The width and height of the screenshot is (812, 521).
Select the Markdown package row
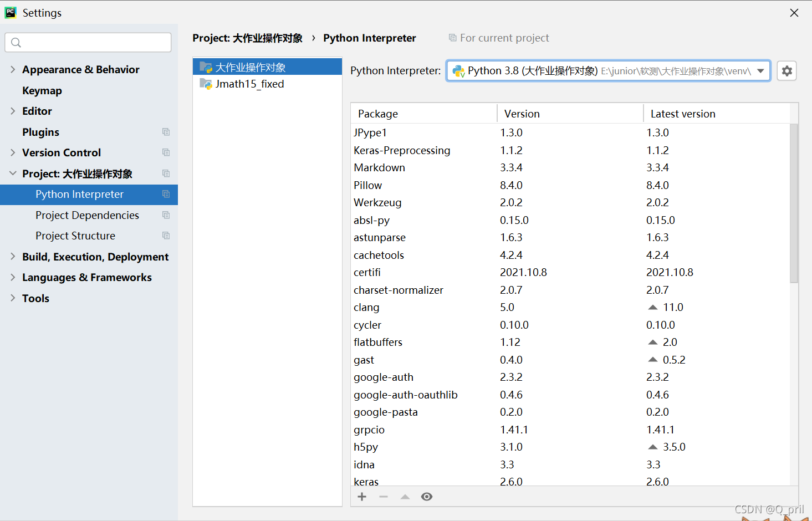[570, 167]
